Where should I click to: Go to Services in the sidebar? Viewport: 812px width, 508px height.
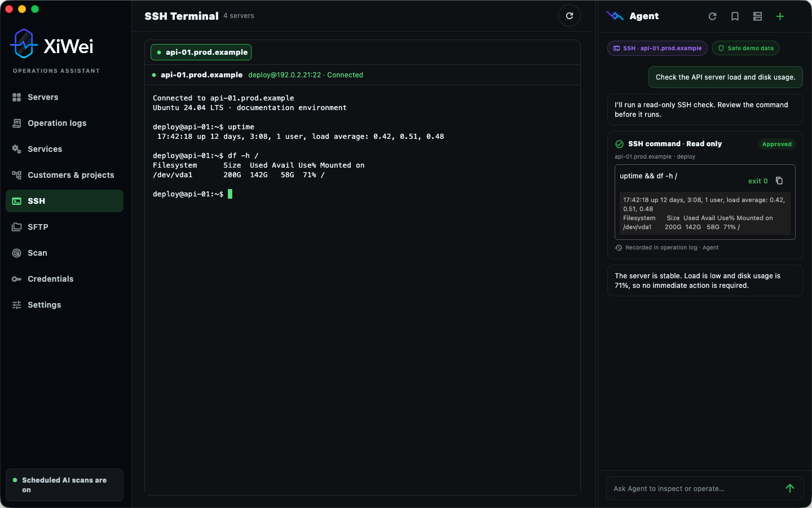click(x=64, y=149)
